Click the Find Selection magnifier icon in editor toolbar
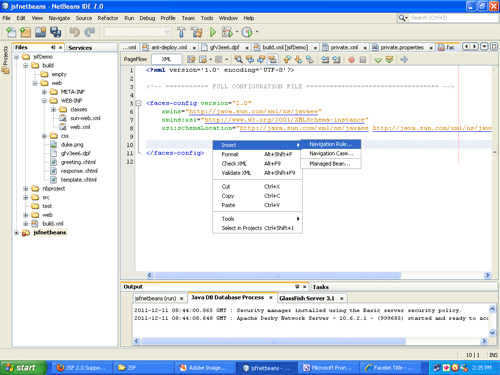The image size is (500, 375). (x=238, y=60)
